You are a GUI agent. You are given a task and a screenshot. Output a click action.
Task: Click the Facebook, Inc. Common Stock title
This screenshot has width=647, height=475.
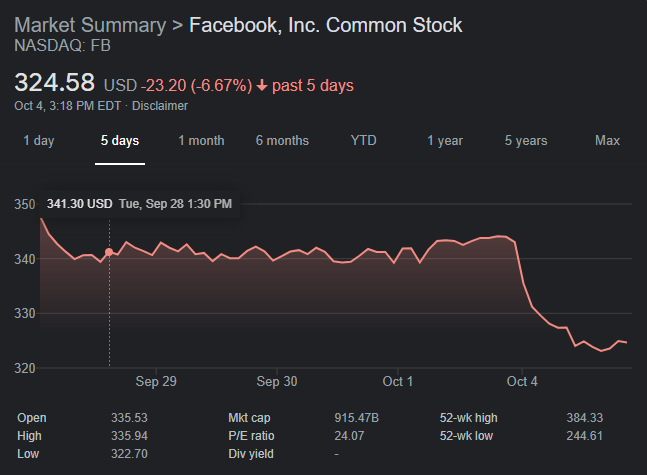click(326, 25)
